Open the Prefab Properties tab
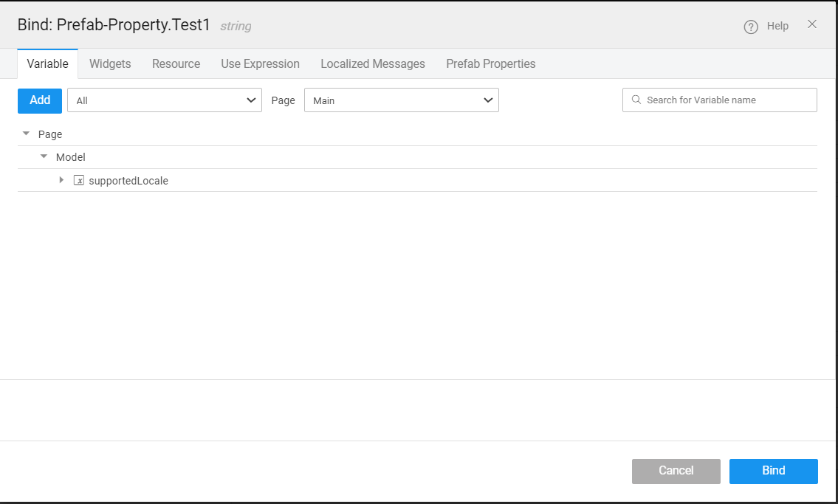This screenshot has width=838, height=504. [490, 63]
